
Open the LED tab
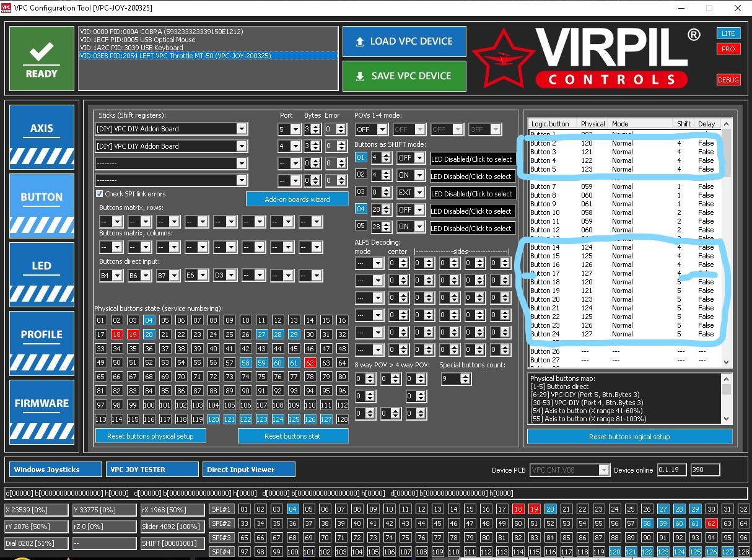(42, 274)
